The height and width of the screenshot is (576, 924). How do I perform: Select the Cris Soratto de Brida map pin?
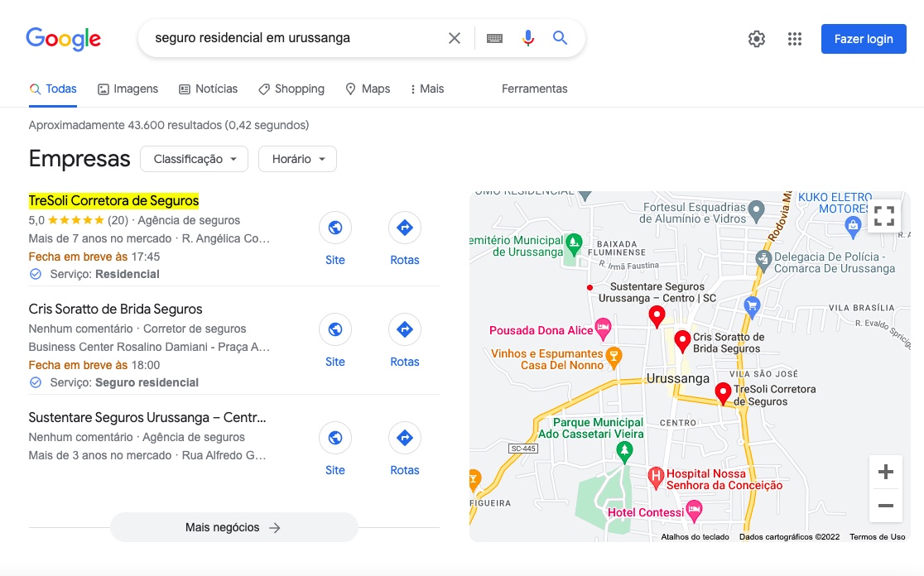[x=682, y=341]
